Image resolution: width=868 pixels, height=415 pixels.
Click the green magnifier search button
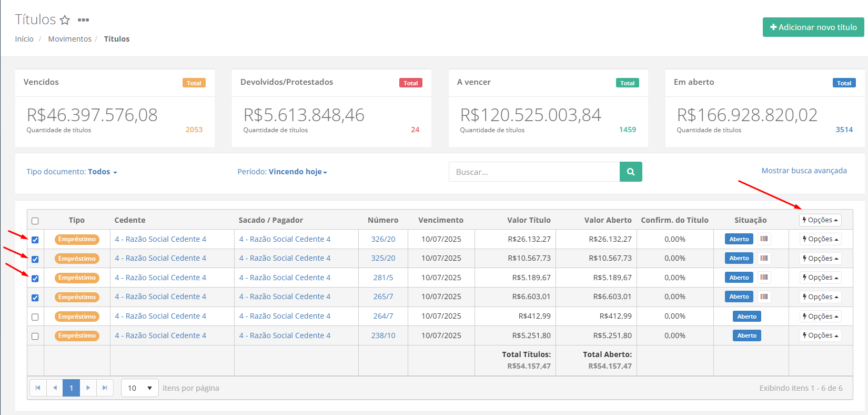pos(631,172)
